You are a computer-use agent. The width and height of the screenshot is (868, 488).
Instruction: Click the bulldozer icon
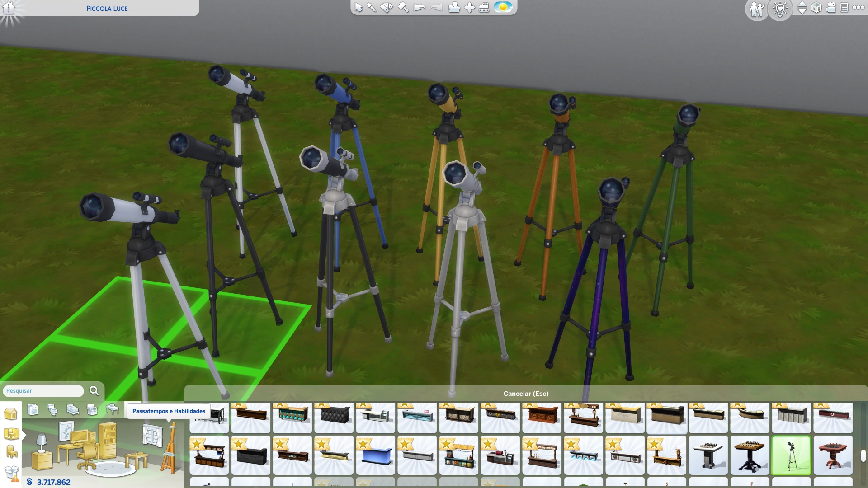pos(484,7)
